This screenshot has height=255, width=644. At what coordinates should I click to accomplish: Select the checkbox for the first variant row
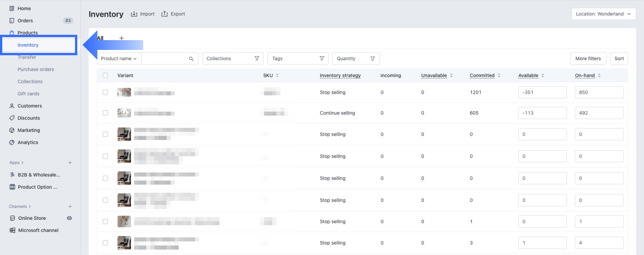pyautogui.click(x=105, y=92)
